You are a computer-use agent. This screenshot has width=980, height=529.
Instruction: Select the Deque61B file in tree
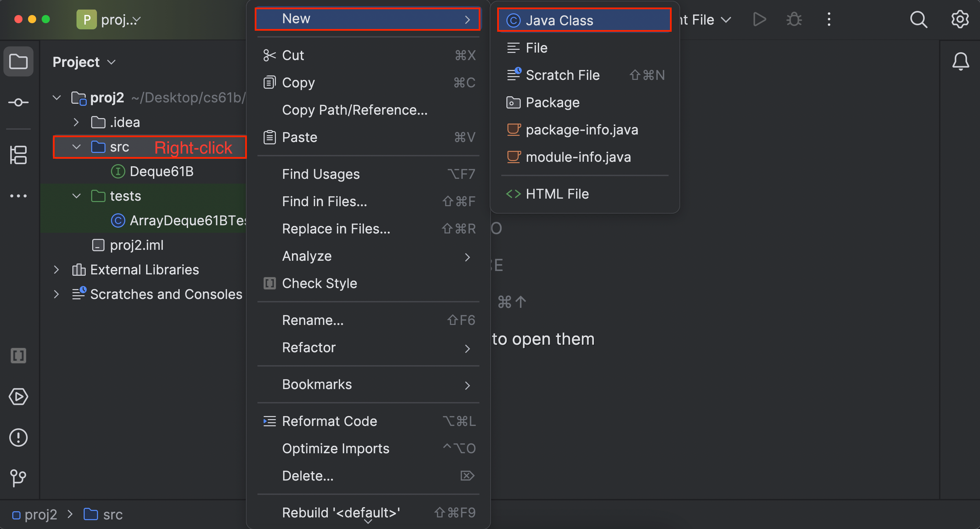pos(161,172)
